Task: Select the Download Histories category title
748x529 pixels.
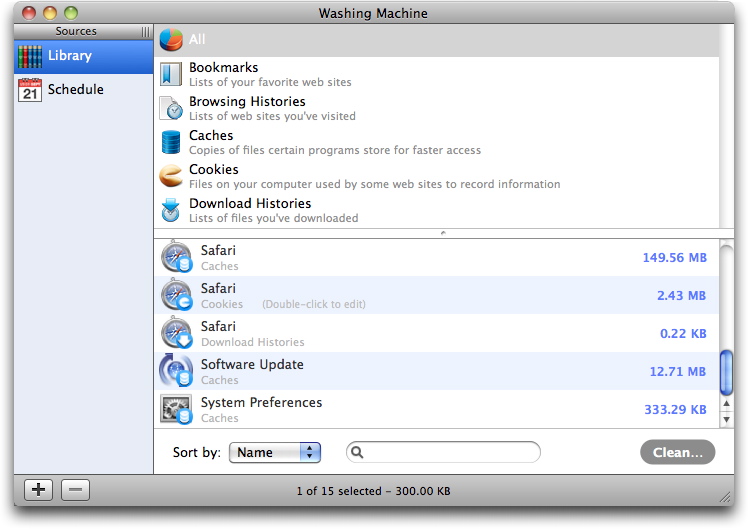Action: (x=250, y=203)
